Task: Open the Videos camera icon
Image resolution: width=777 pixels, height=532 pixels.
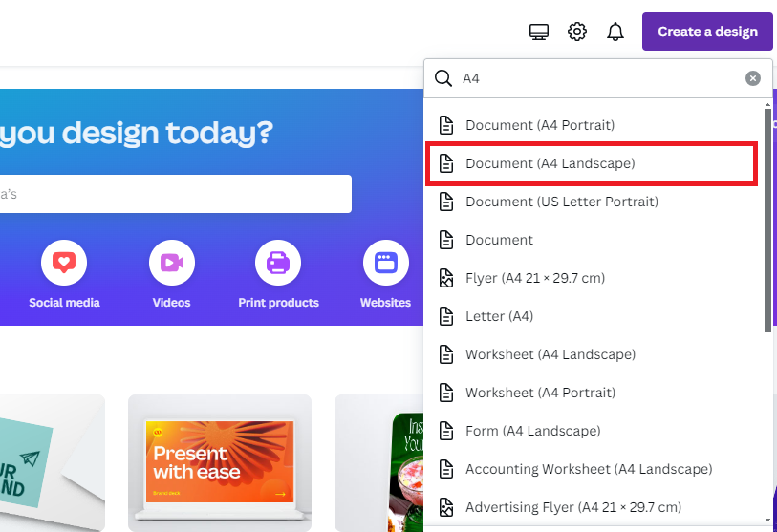Action: click(171, 263)
